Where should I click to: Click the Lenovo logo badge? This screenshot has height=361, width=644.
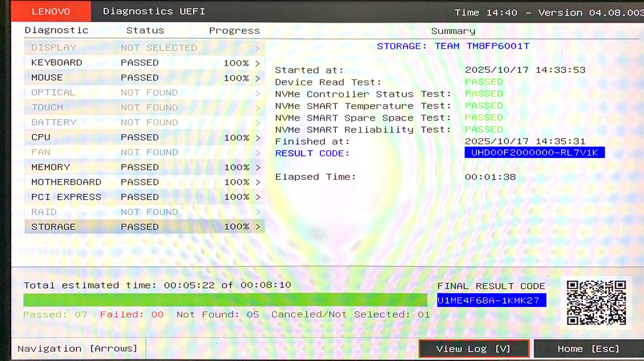[51, 11]
